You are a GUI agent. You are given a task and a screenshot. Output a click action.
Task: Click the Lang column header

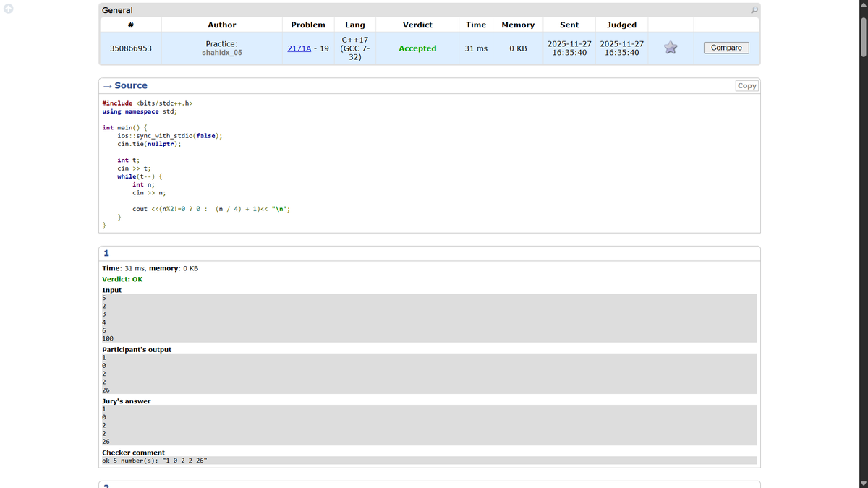click(x=355, y=25)
